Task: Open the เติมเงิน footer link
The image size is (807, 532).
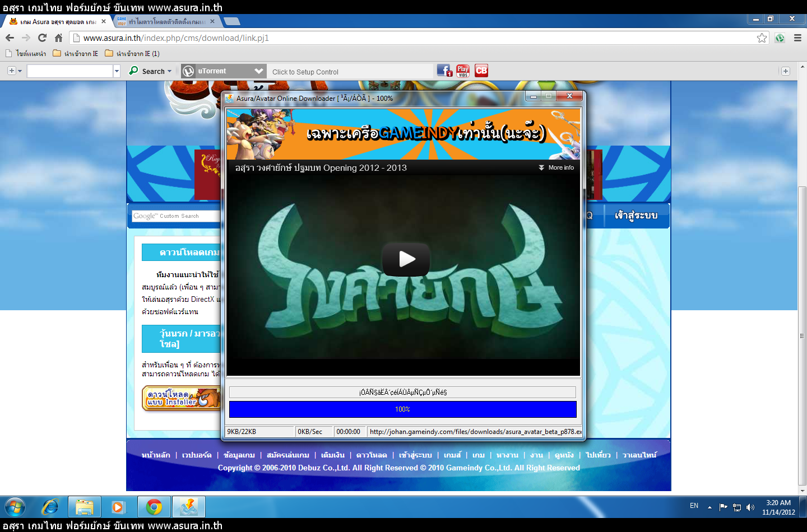Action: pos(333,455)
